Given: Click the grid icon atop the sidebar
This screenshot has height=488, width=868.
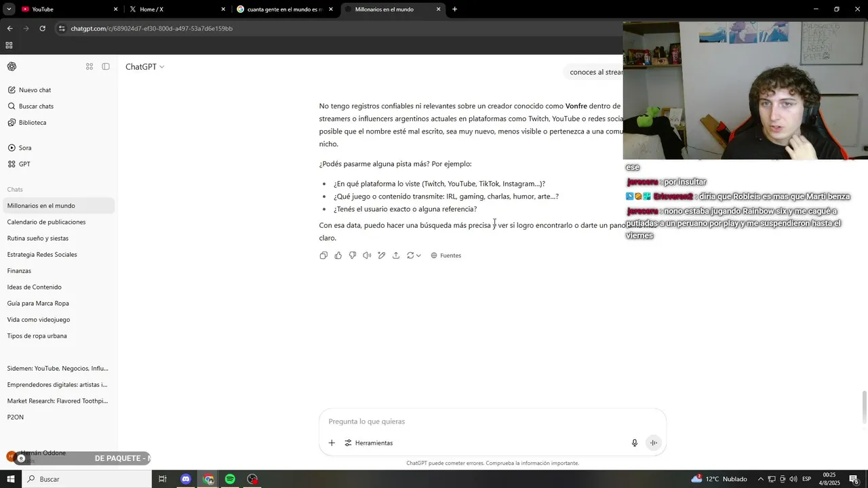Looking at the screenshot, I should 90,66.
